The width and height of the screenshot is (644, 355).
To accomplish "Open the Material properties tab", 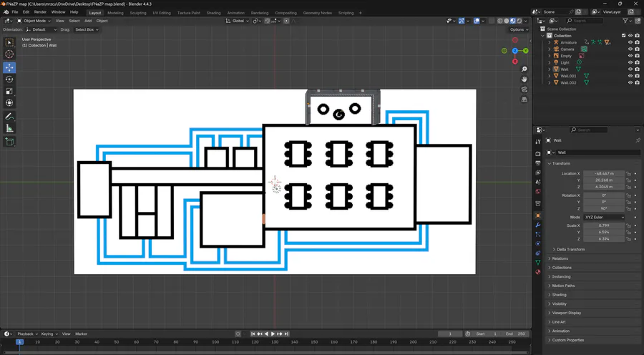I will tap(538, 272).
